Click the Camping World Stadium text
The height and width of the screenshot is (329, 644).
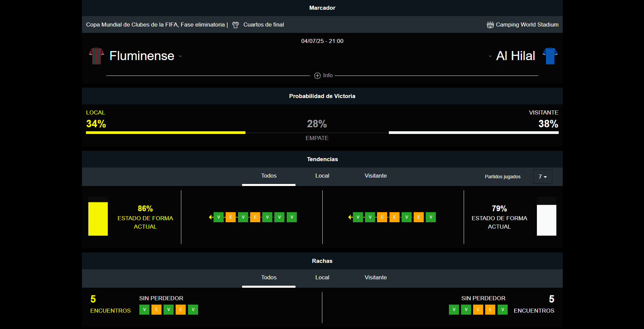pyautogui.click(x=527, y=25)
